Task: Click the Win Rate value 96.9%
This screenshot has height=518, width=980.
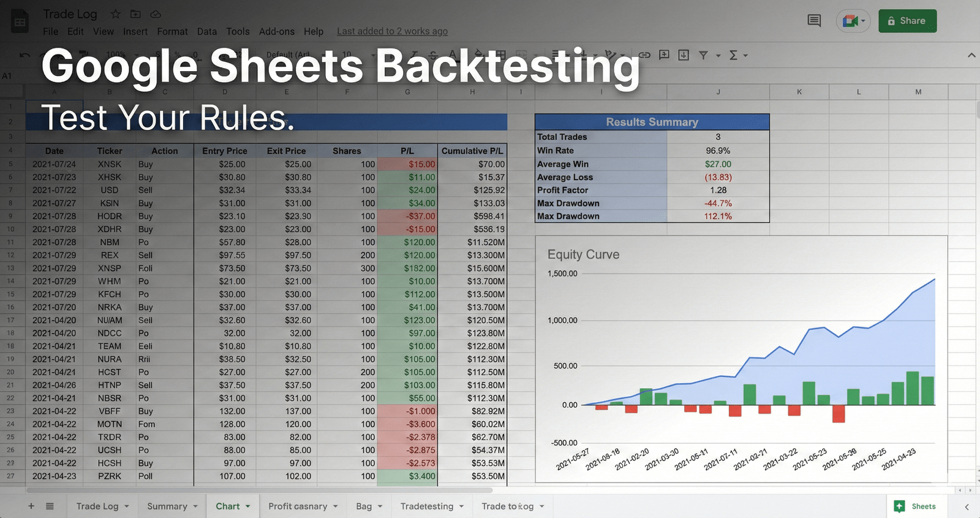Action: (x=718, y=151)
